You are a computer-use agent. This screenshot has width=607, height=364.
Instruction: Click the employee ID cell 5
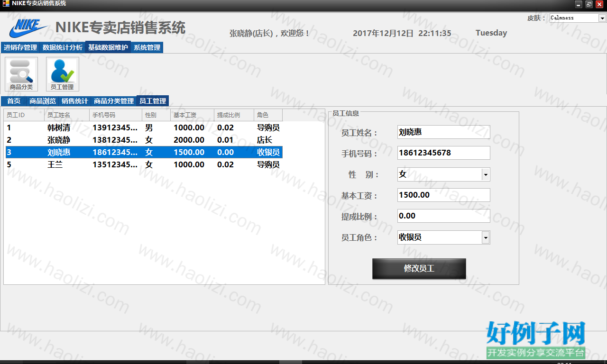pyautogui.click(x=9, y=165)
